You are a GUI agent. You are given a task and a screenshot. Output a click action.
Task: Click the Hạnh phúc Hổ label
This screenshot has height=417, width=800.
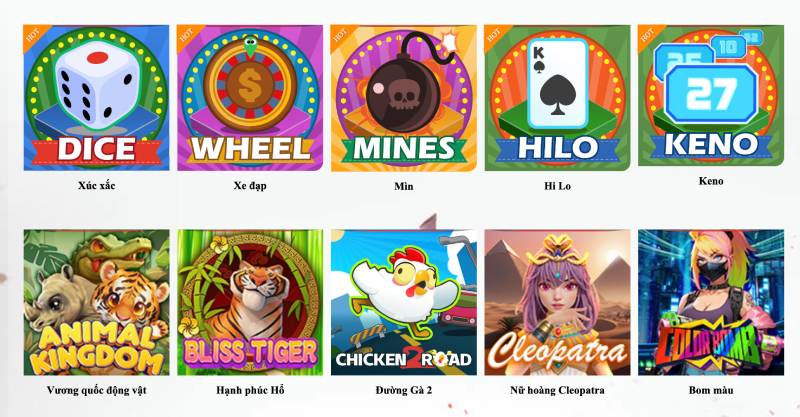tap(250, 390)
